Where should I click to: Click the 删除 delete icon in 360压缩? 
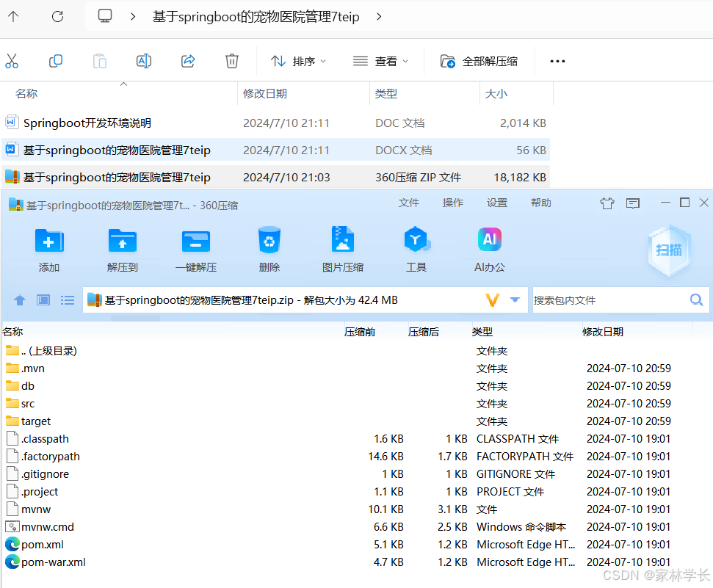point(269,250)
